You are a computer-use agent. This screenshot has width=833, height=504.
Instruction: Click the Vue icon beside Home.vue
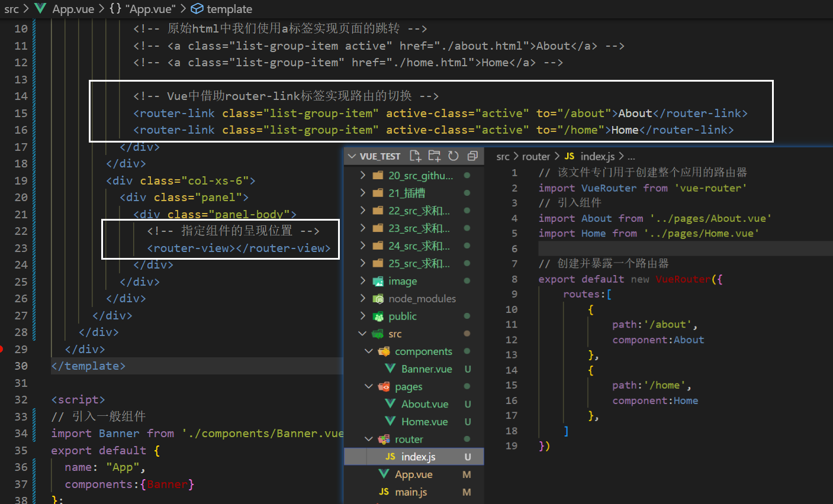pyautogui.click(x=391, y=421)
